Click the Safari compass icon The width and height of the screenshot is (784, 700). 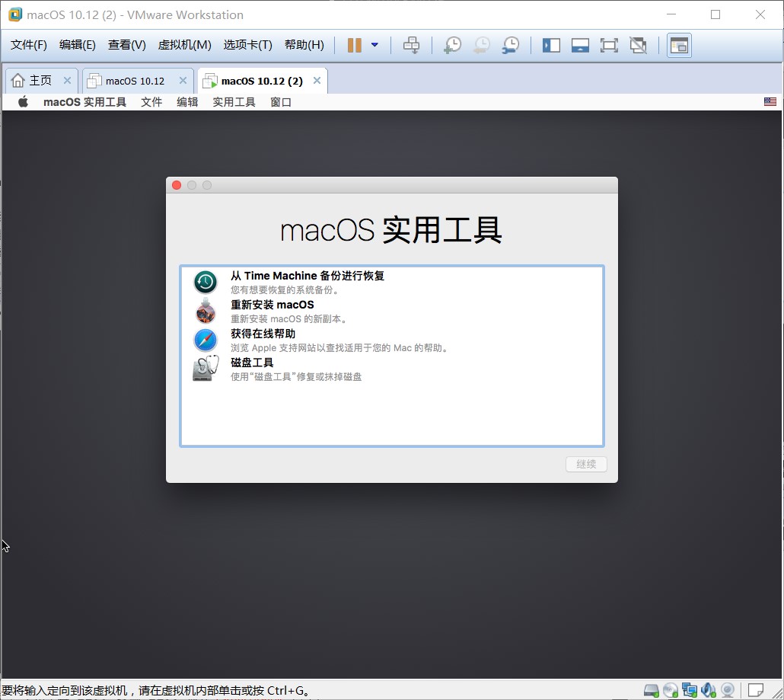(205, 340)
